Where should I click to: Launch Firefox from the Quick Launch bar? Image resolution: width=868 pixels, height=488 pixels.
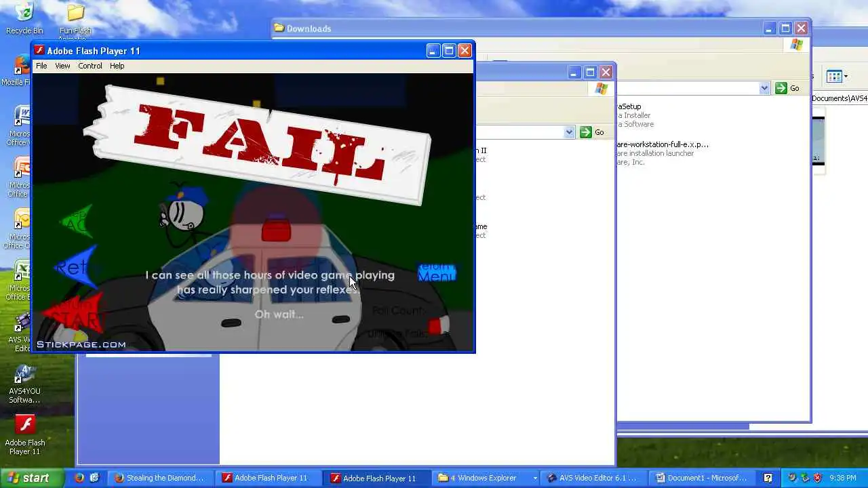click(79, 478)
